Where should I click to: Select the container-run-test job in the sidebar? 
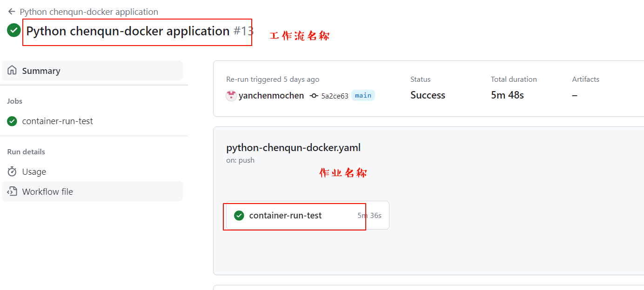tap(57, 121)
